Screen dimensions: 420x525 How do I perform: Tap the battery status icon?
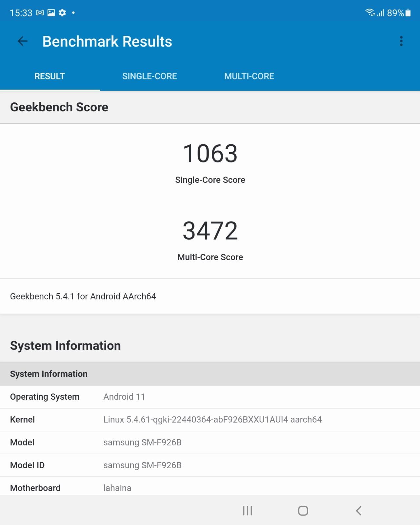click(x=408, y=13)
